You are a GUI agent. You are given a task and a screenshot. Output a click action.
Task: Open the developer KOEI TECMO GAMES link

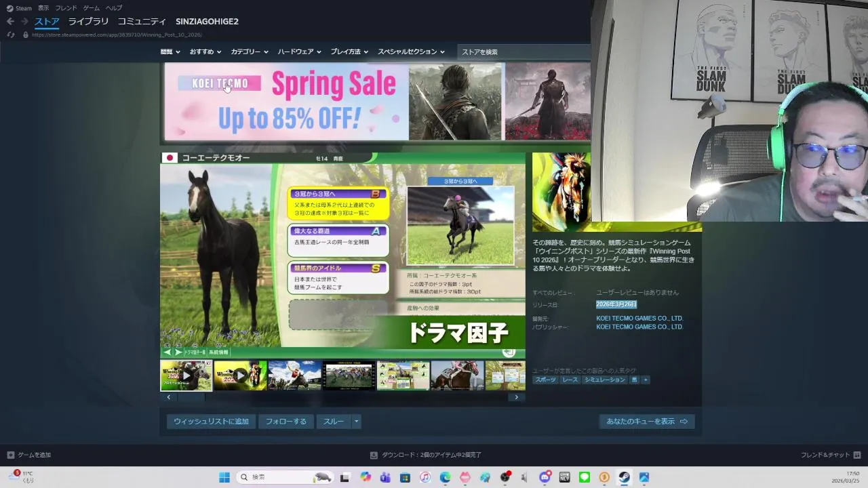pyautogui.click(x=639, y=318)
